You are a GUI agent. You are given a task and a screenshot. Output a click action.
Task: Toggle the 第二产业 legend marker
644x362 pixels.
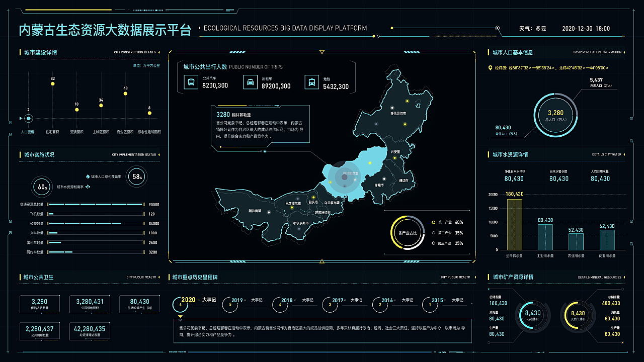(433, 233)
